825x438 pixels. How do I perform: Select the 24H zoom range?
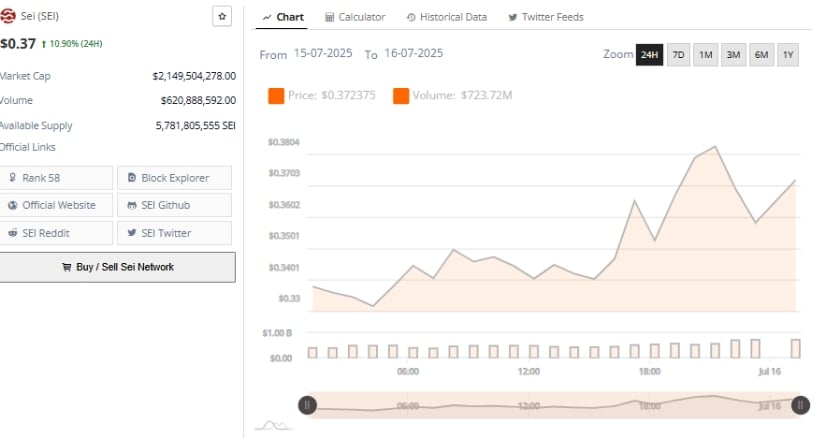[x=649, y=55]
